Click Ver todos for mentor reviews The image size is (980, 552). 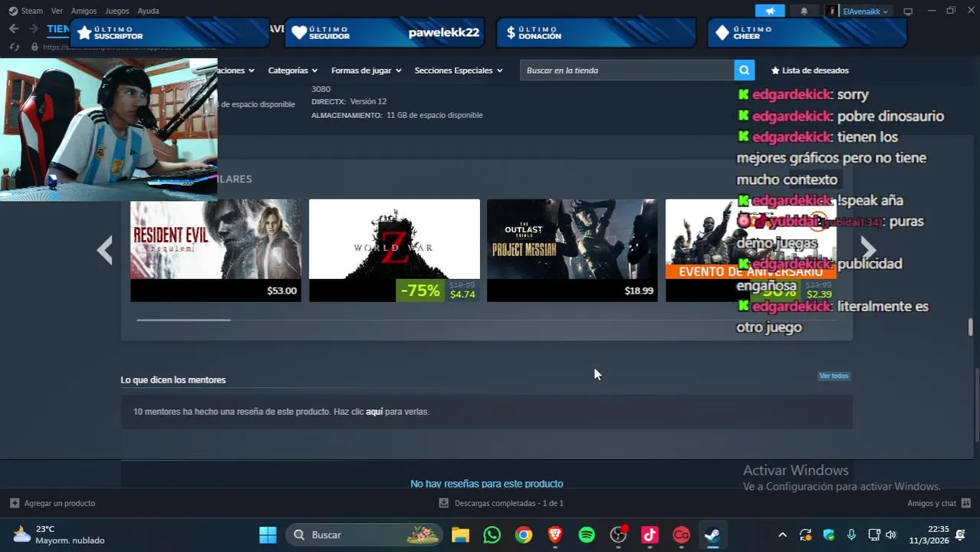click(834, 376)
